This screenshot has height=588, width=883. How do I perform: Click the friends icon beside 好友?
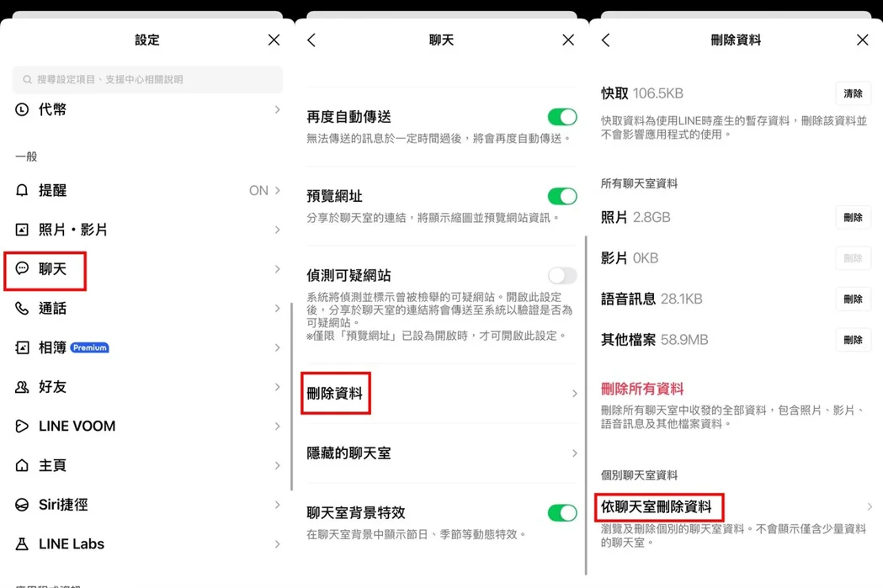(21, 387)
